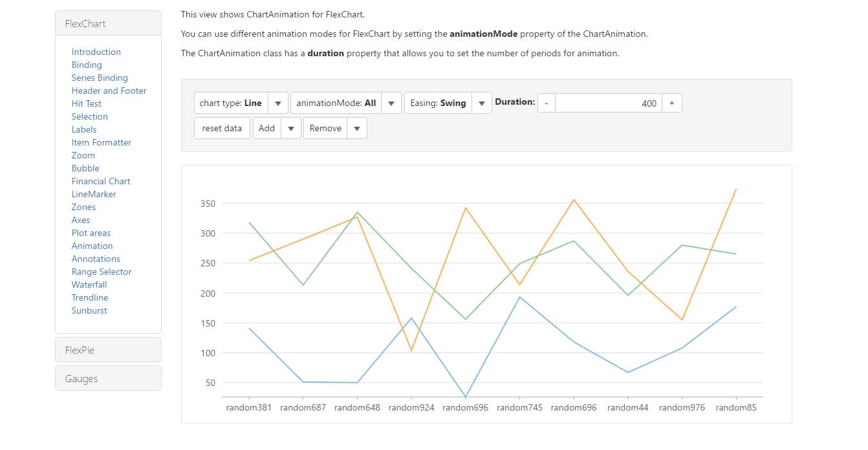The width and height of the screenshot is (868, 450).
Task: Select the Sunburst link
Action: point(89,310)
